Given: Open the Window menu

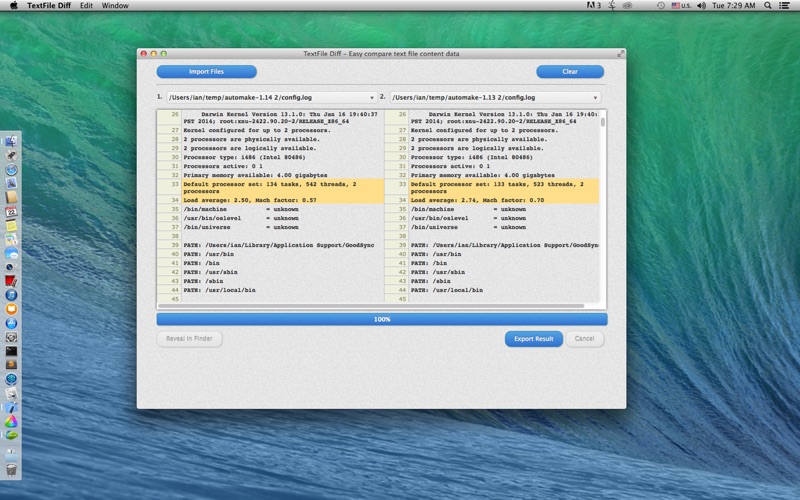Looking at the screenshot, I should (x=115, y=6).
